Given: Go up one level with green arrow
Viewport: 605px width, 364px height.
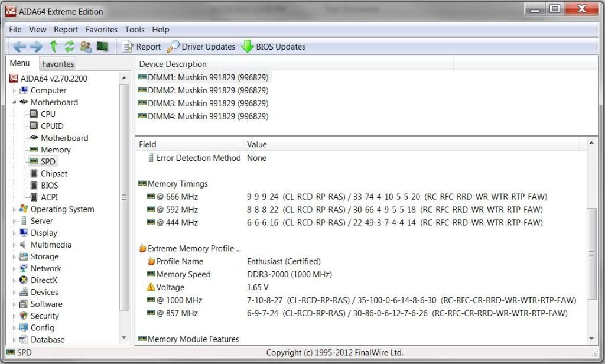Looking at the screenshot, I should pos(53,47).
